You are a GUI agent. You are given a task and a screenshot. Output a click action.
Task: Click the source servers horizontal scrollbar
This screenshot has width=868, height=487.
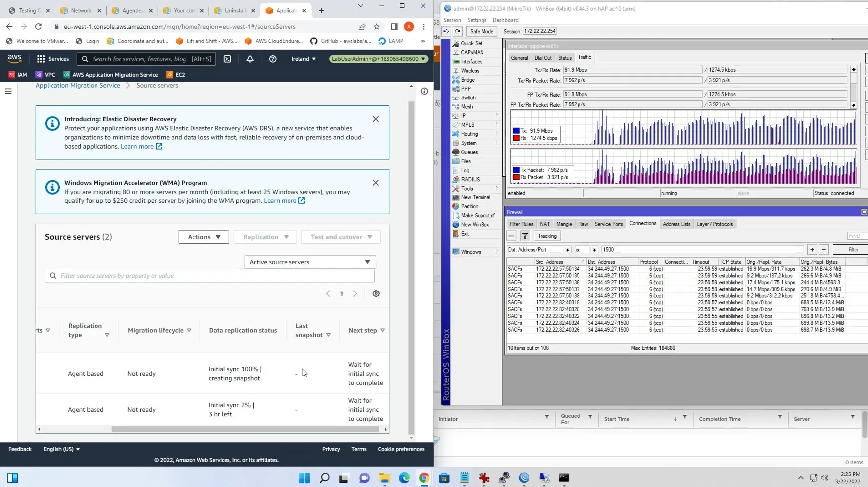[245, 429]
